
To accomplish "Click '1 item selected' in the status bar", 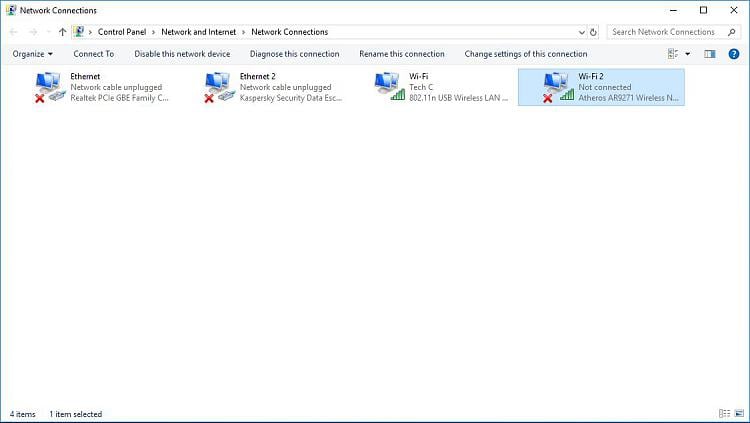I will point(76,414).
